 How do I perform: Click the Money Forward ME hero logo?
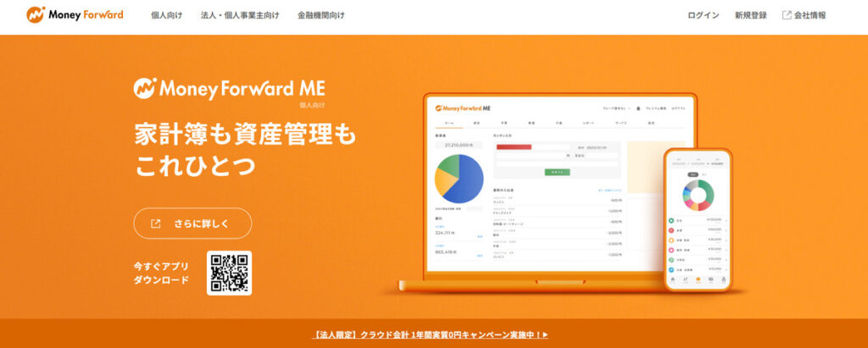pos(229,90)
